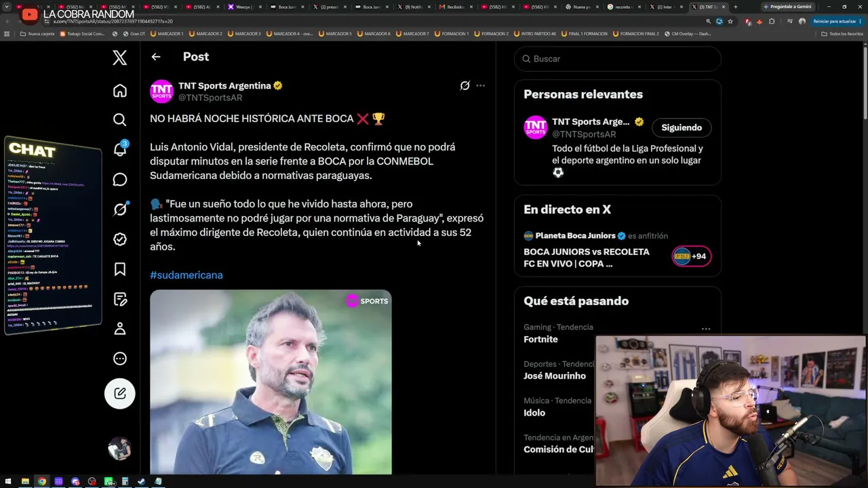The image size is (868, 488).
Task: Open TNT Sports Arge... name in Personas relevantes
Action: pyautogui.click(x=591, y=121)
